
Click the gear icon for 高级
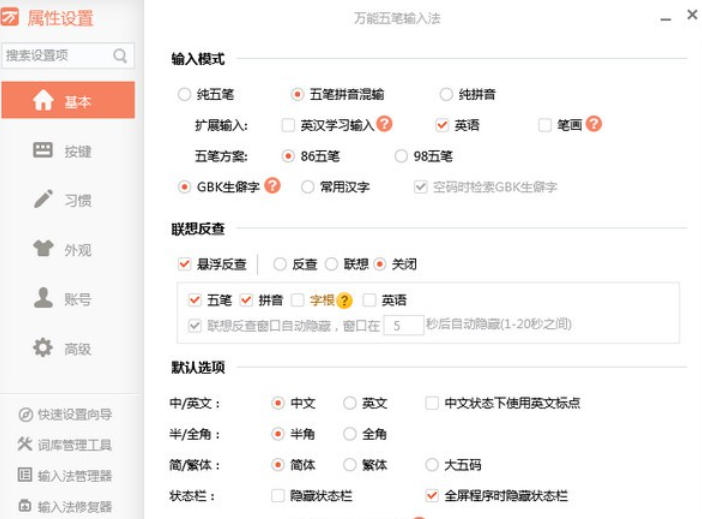[43, 347]
